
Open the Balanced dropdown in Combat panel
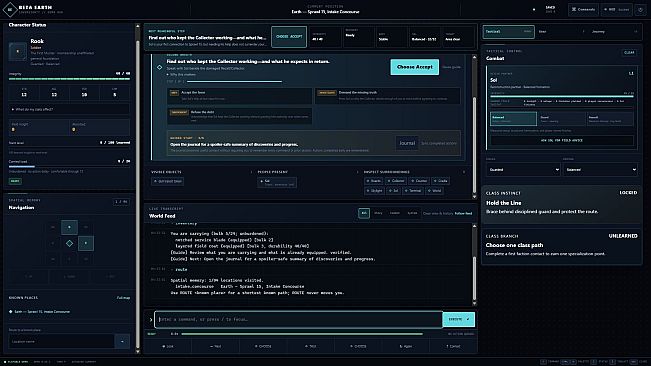pos(600,170)
